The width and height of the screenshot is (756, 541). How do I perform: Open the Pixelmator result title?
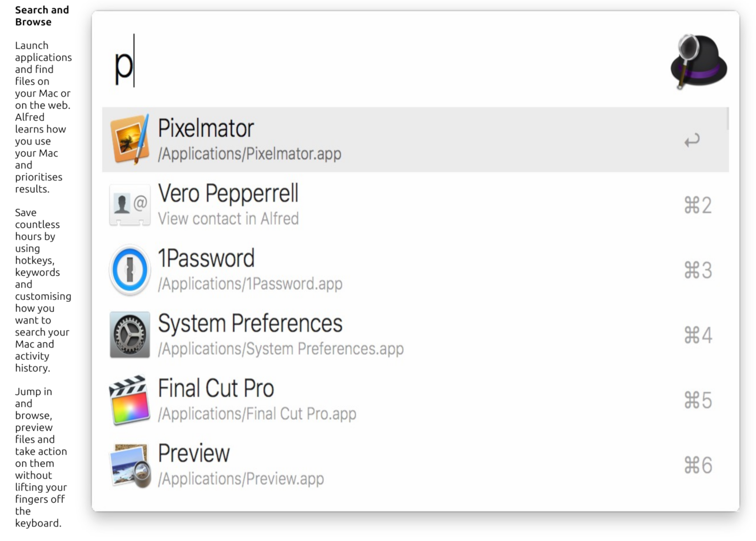206,128
